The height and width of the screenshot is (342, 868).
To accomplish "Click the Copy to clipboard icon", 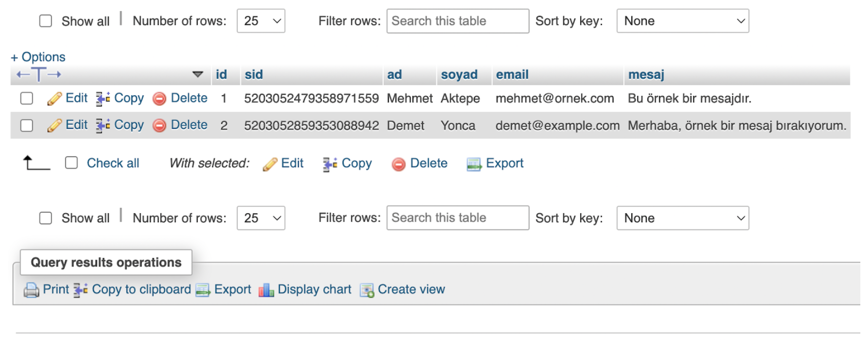I will 80,290.
